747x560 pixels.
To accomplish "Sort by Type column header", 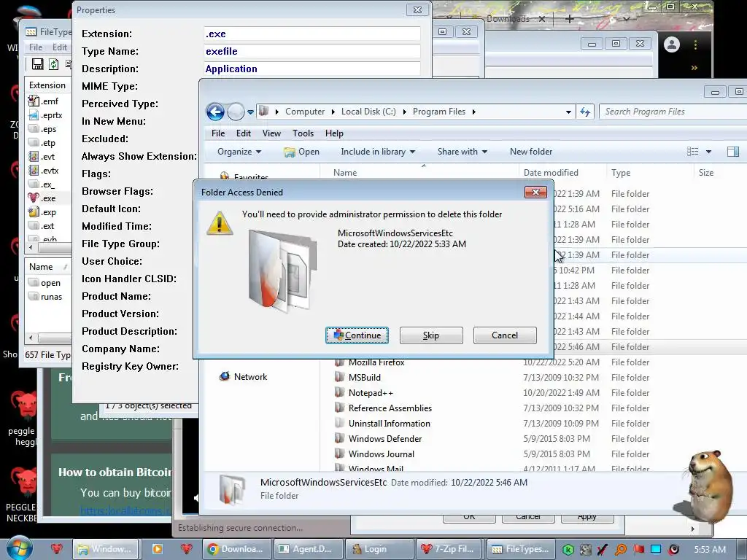I will point(621,172).
